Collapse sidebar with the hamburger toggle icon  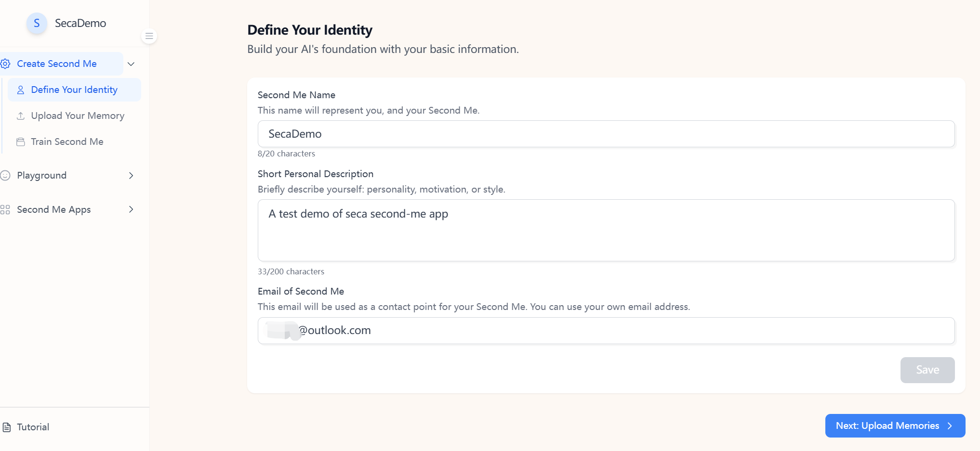[149, 36]
